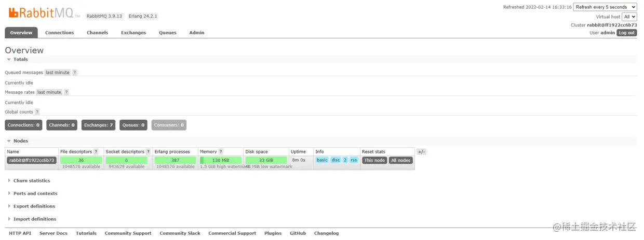Click Disk space bar 33 GiB
The image size is (644, 240).
[x=266, y=161]
